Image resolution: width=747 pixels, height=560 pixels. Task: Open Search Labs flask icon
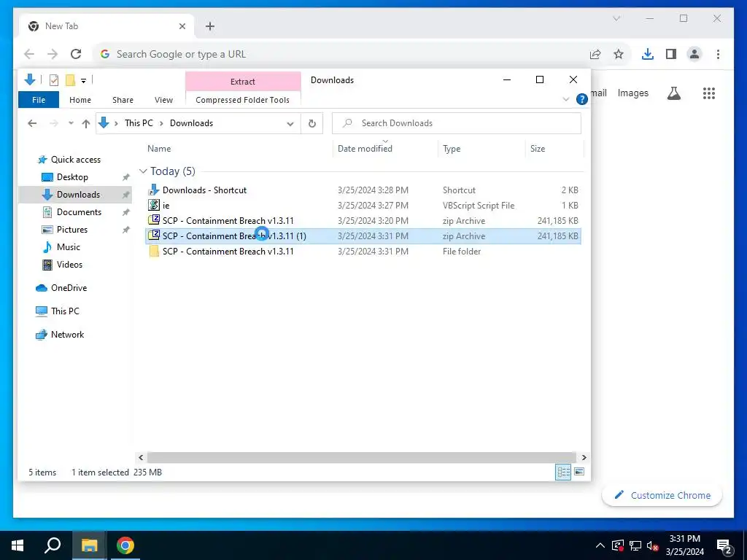(673, 93)
